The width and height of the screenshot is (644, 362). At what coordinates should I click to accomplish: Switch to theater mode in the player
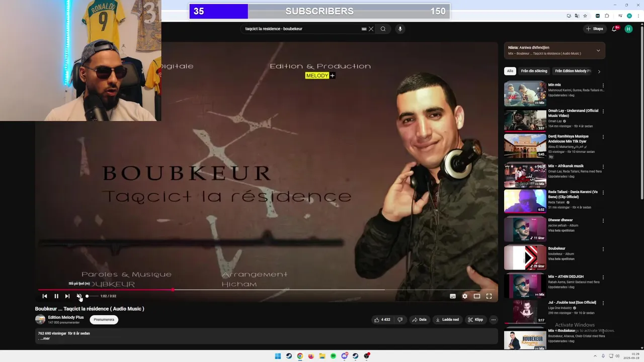pyautogui.click(x=477, y=296)
